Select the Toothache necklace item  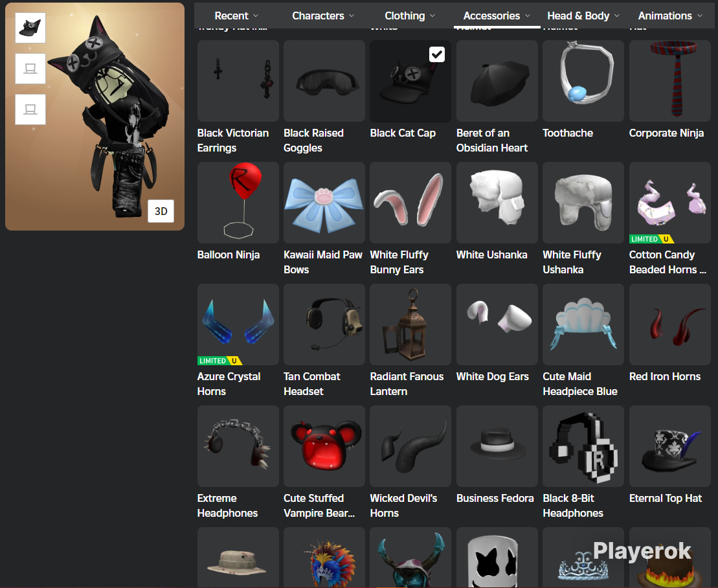pos(583,81)
